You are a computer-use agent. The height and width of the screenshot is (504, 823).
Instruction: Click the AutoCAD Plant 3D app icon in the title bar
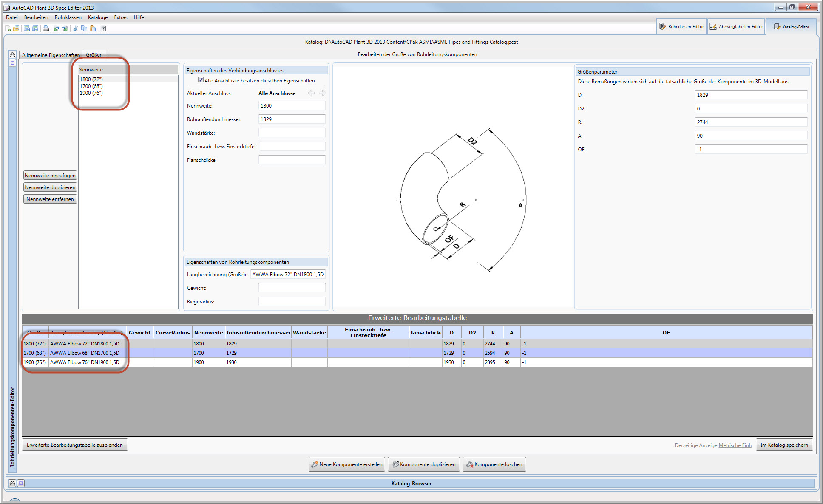7,8
